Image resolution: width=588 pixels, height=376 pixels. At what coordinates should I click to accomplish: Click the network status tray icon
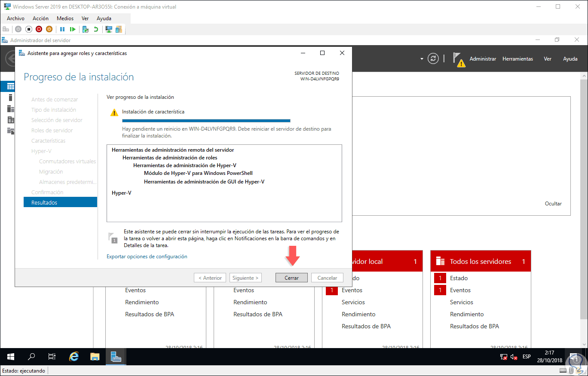504,357
